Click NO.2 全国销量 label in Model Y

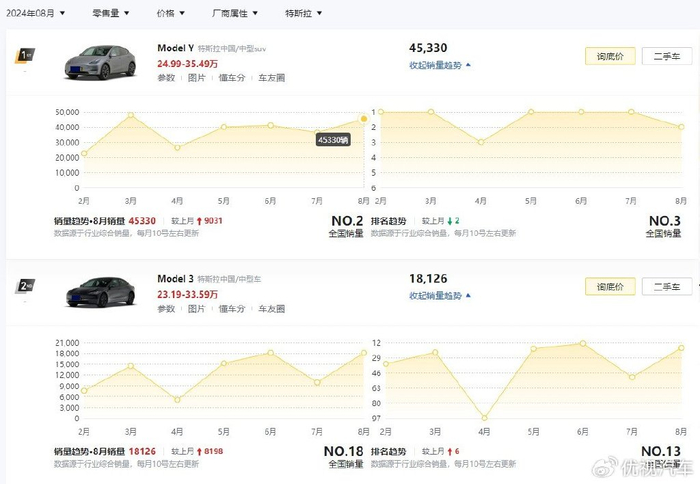pos(346,226)
